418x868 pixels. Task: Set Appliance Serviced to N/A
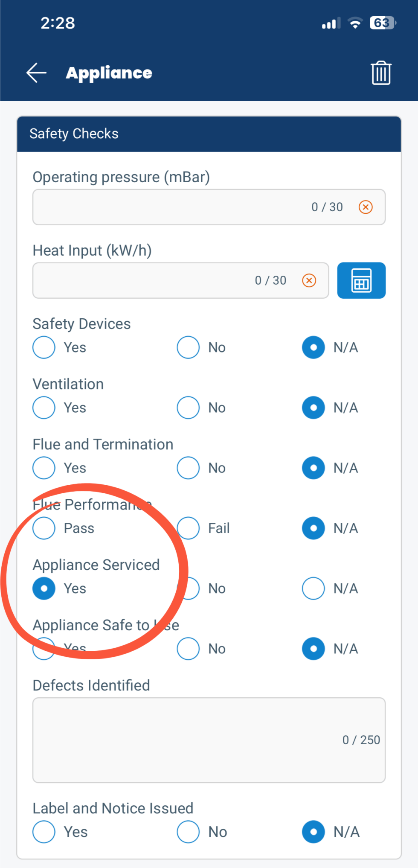click(x=313, y=588)
